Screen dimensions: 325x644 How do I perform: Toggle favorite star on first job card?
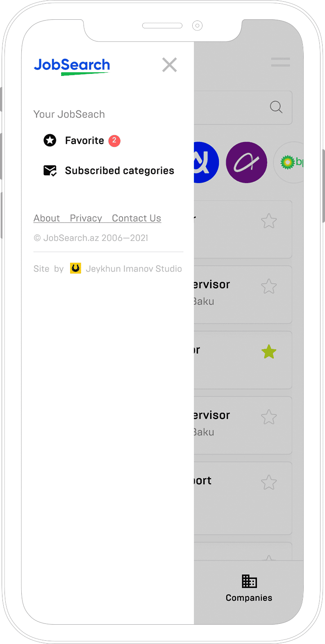pos(269,221)
